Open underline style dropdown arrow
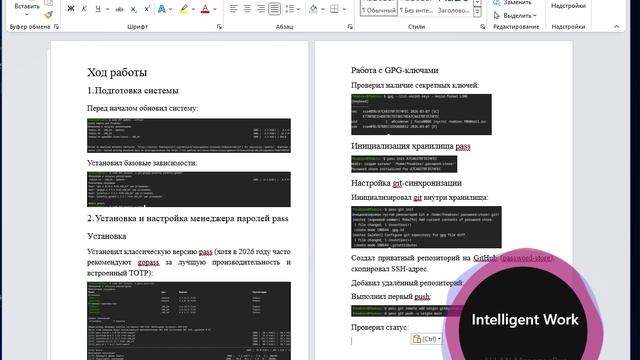Viewport: 640px width, 360px height. point(107,9)
